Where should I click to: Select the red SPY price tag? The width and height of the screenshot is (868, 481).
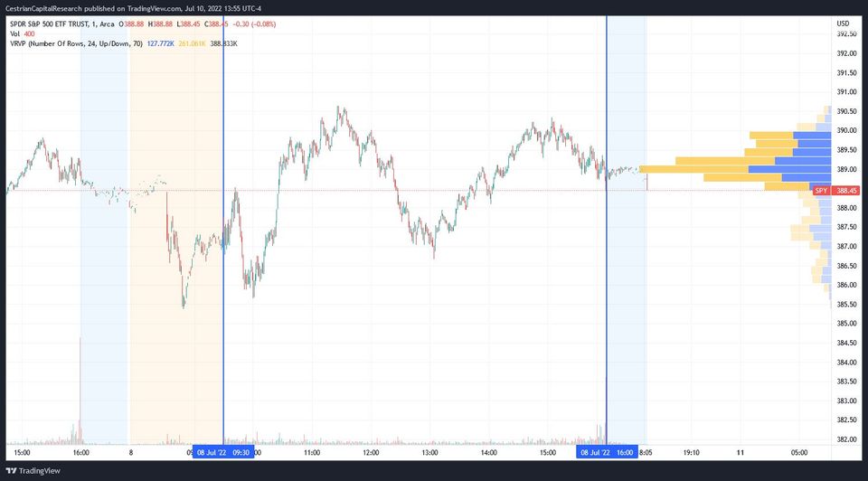(822, 191)
